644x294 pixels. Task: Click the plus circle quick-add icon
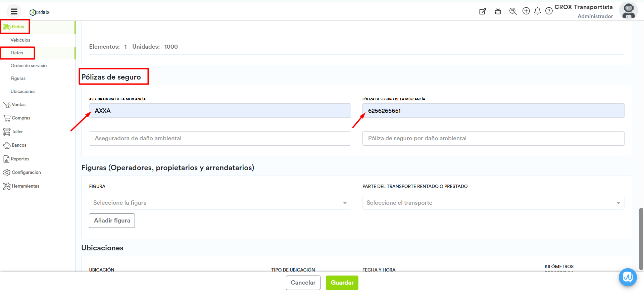526,11
